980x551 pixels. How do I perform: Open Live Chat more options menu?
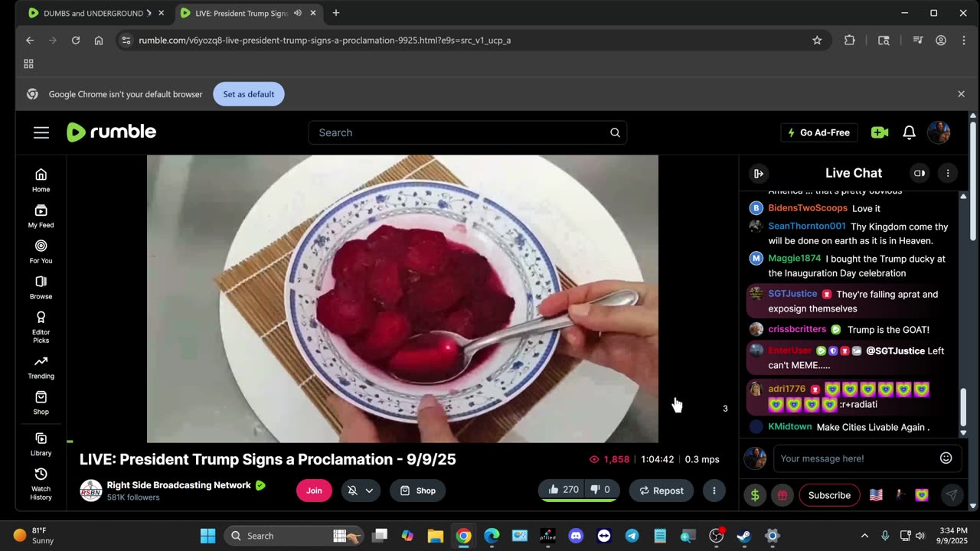coord(948,174)
